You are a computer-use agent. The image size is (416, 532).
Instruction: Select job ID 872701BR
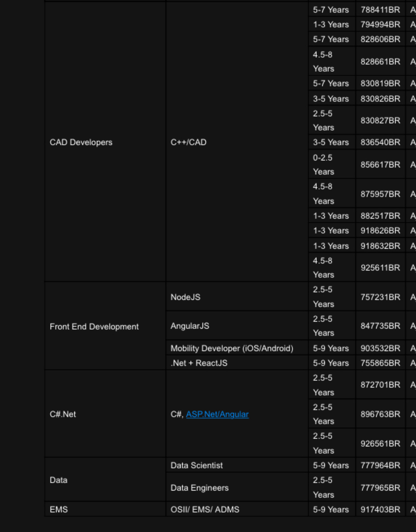(x=380, y=384)
